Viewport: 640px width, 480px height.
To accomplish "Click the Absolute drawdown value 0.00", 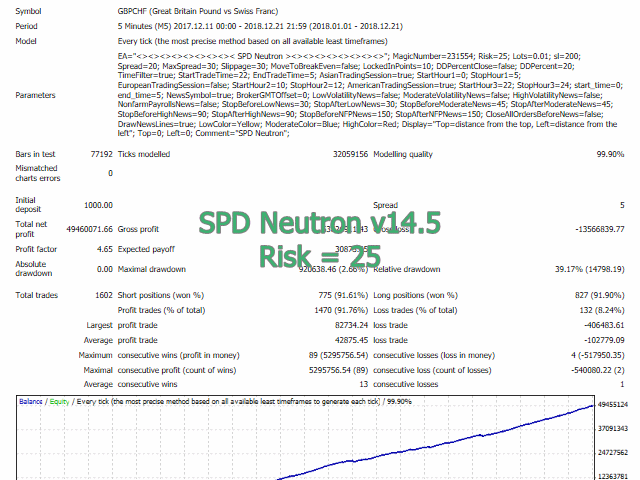I will [104, 269].
